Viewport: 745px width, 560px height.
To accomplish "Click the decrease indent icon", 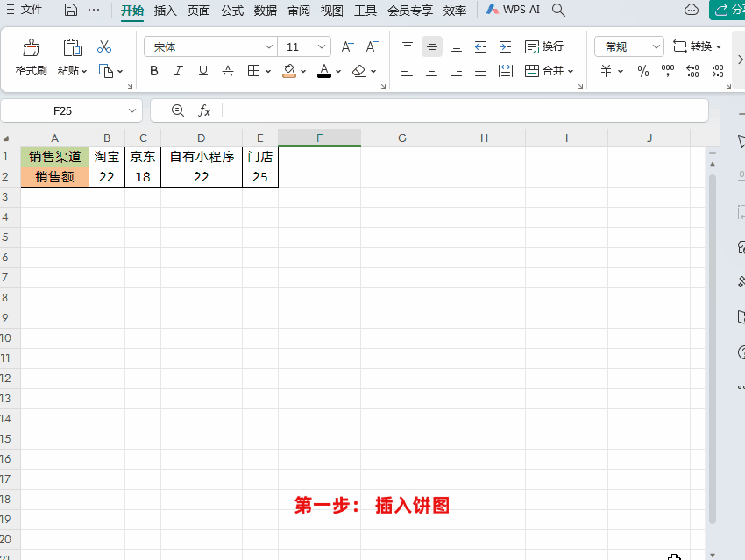I will point(481,46).
